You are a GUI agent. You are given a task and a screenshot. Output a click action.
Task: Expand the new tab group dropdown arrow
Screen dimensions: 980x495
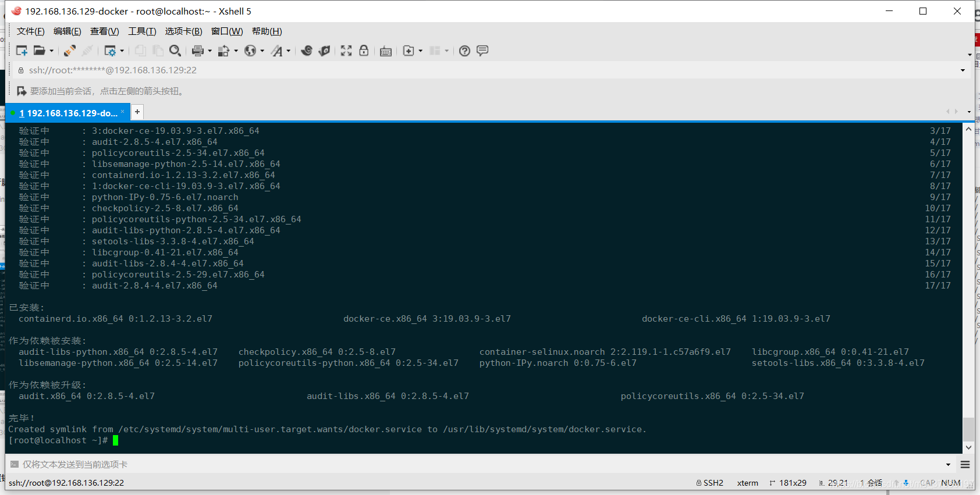(420, 51)
